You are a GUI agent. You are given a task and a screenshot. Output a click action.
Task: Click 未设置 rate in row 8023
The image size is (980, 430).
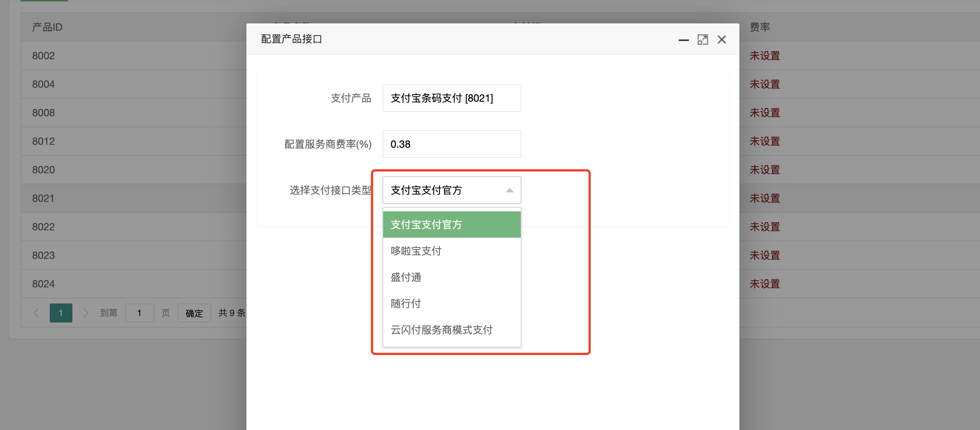[x=765, y=255]
